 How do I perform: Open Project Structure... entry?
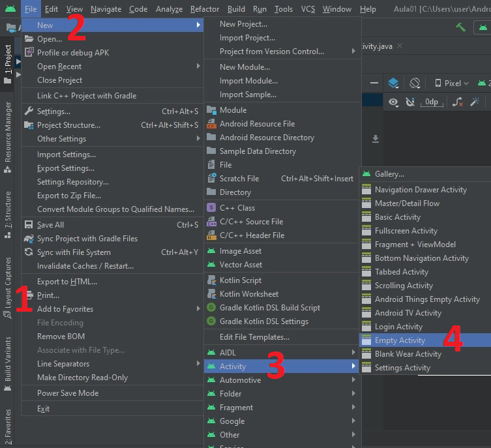[x=112, y=125]
